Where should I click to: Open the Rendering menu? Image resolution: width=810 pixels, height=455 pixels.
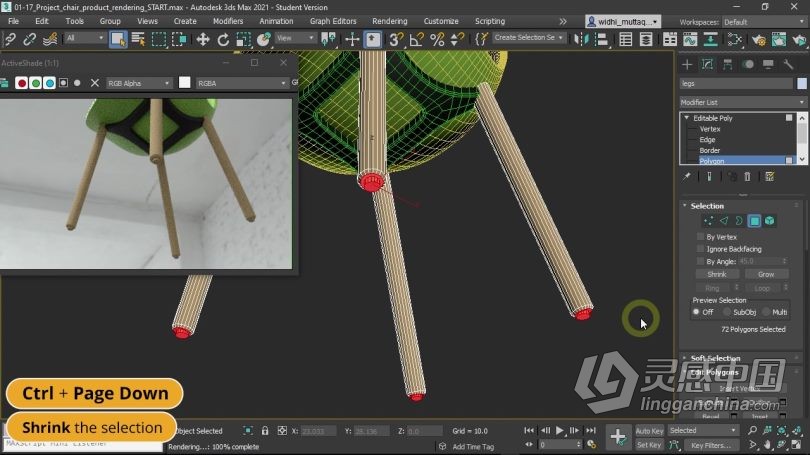[390, 21]
